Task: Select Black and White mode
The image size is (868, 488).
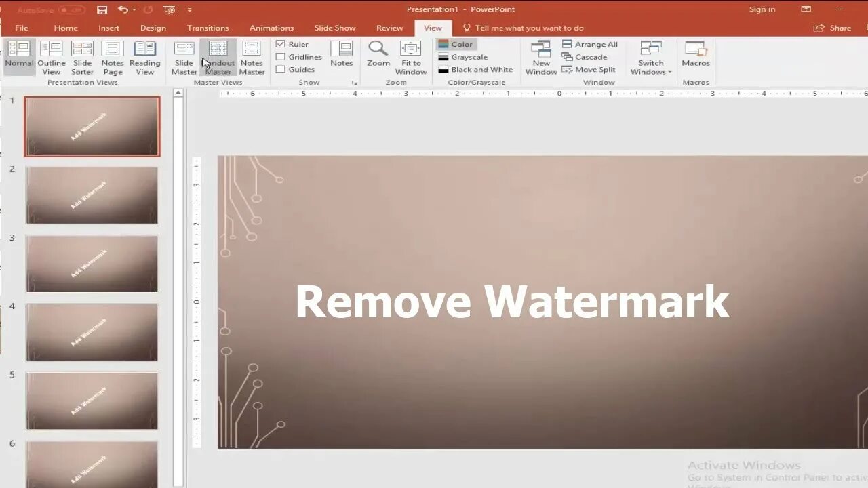Action: 475,70
